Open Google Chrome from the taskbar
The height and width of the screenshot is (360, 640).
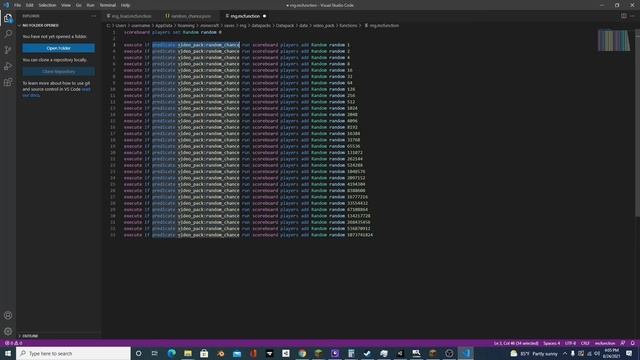[x=302, y=353]
